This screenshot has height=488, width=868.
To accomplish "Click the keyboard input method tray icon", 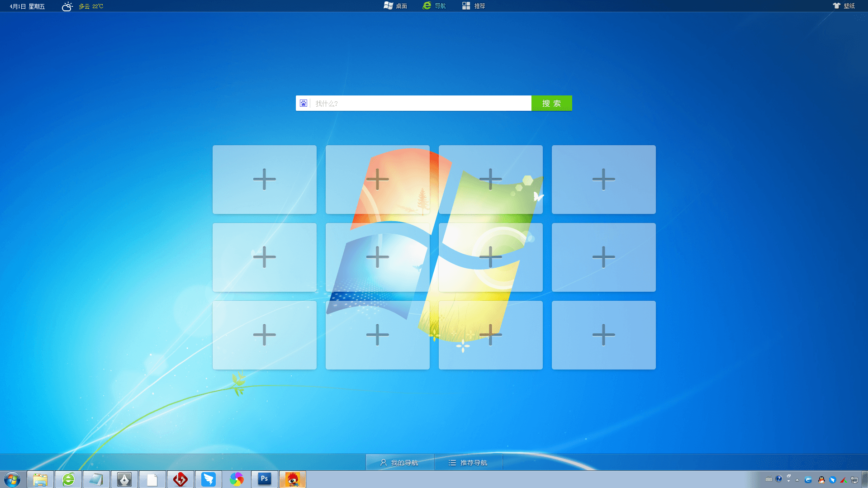I will click(x=769, y=479).
